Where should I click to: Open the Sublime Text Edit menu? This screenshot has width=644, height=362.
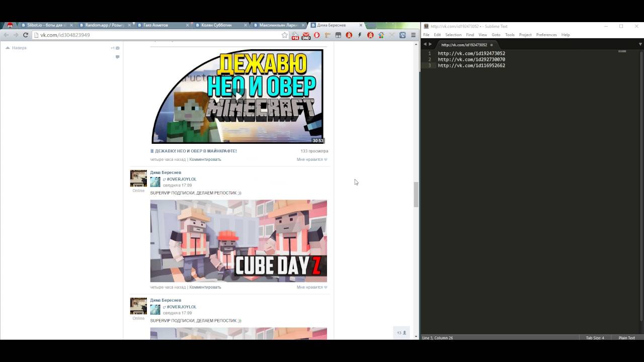tap(437, 35)
